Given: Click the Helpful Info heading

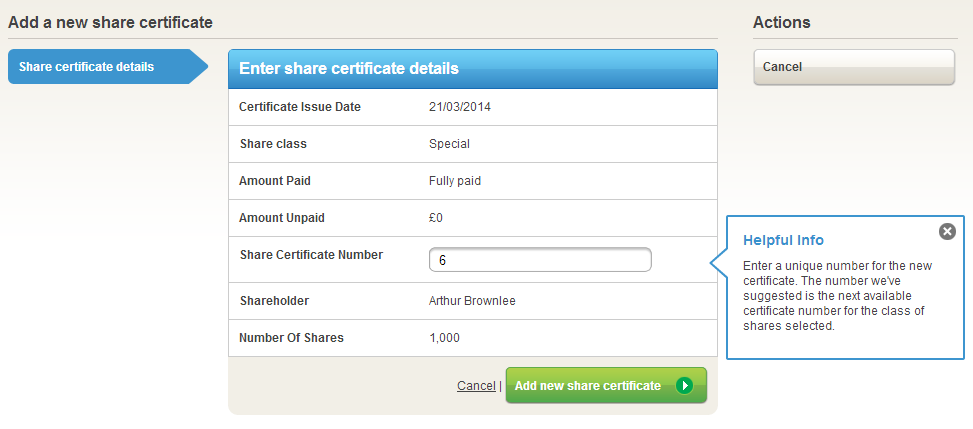Looking at the screenshot, I should point(783,240).
